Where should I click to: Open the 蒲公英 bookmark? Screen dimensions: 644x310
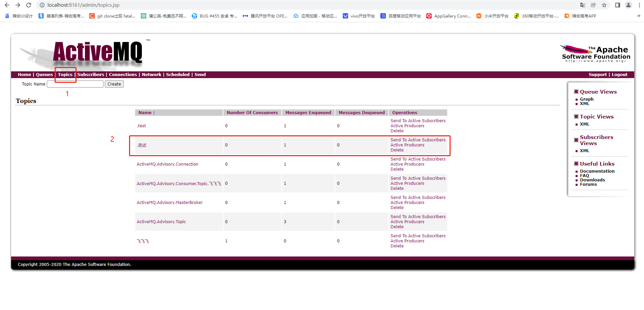click(163, 16)
